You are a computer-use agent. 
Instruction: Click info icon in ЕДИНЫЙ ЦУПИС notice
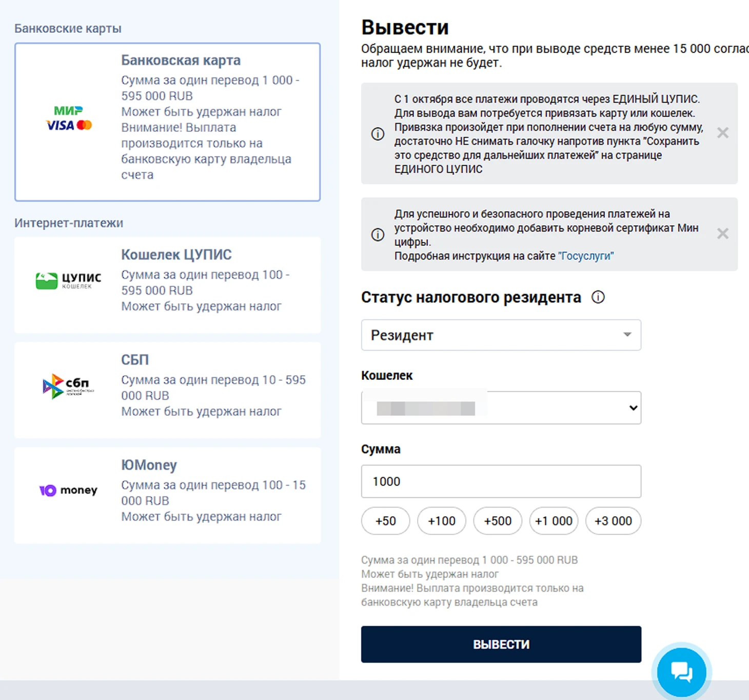(378, 134)
